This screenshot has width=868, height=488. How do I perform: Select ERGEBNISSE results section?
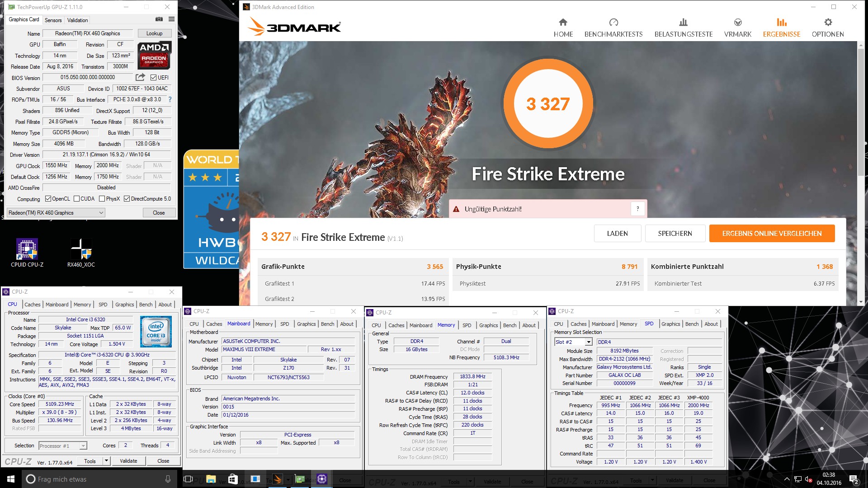click(x=782, y=28)
